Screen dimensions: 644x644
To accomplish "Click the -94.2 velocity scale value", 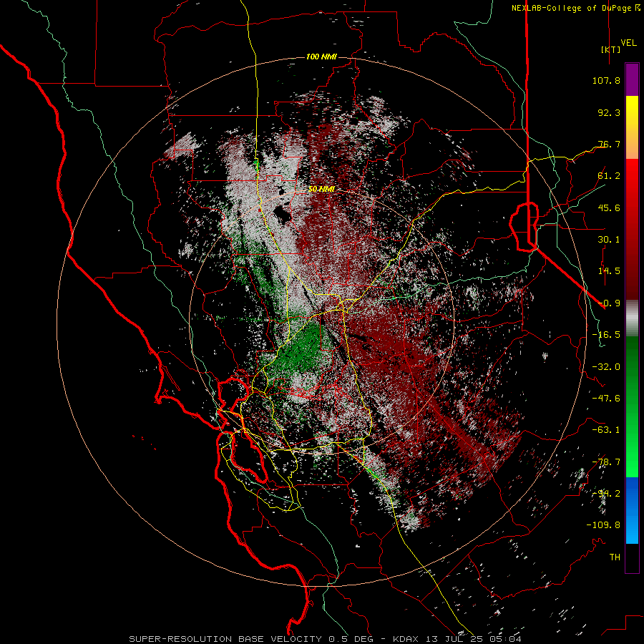I will 606,494.
